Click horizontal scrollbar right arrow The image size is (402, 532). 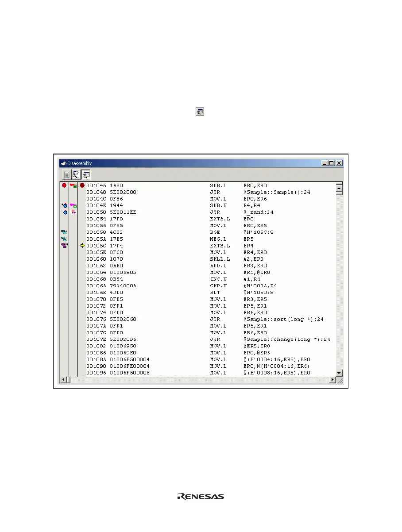click(332, 380)
